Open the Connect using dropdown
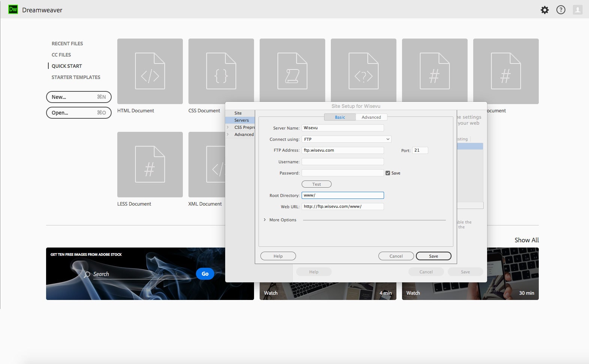This screenshot has height=364, width=589. (x=347, y=139)
